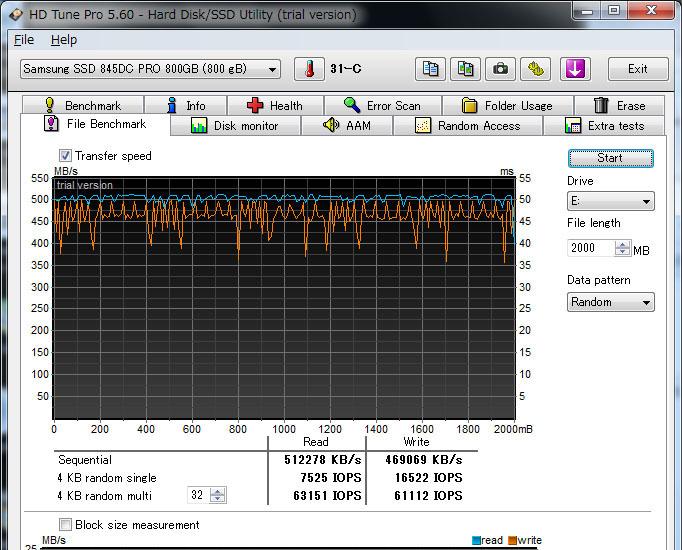Image resolution: width=682 pixels, height=550 pixels.
Task: Click the temperature thermometer icon
Action: tap(310, 69)
